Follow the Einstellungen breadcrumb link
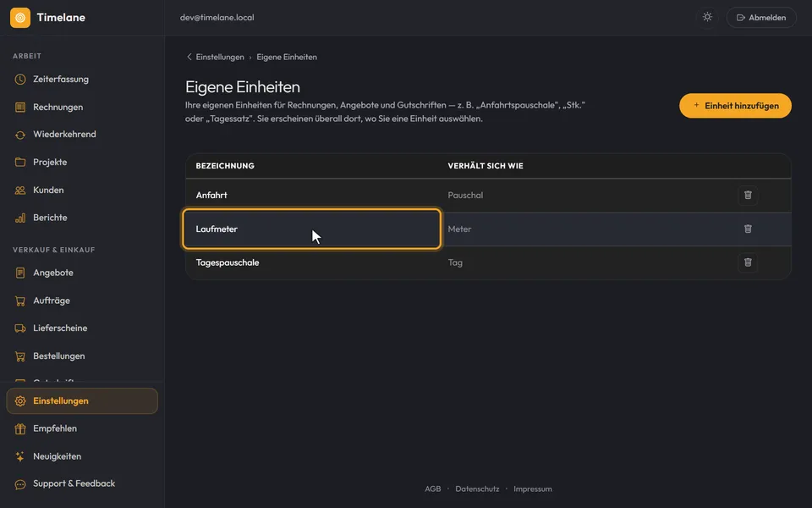This screenshot has height=508, width=812. (x=220, y=57)
